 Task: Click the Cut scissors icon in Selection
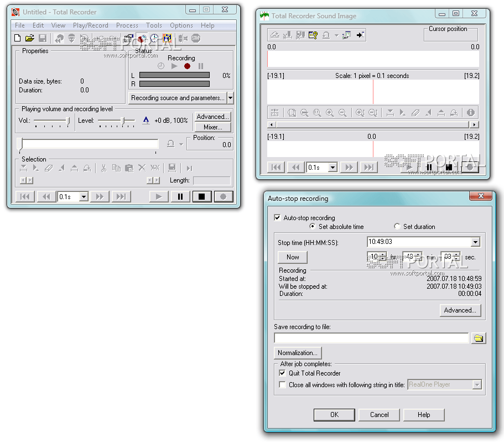tap(103, 168)
